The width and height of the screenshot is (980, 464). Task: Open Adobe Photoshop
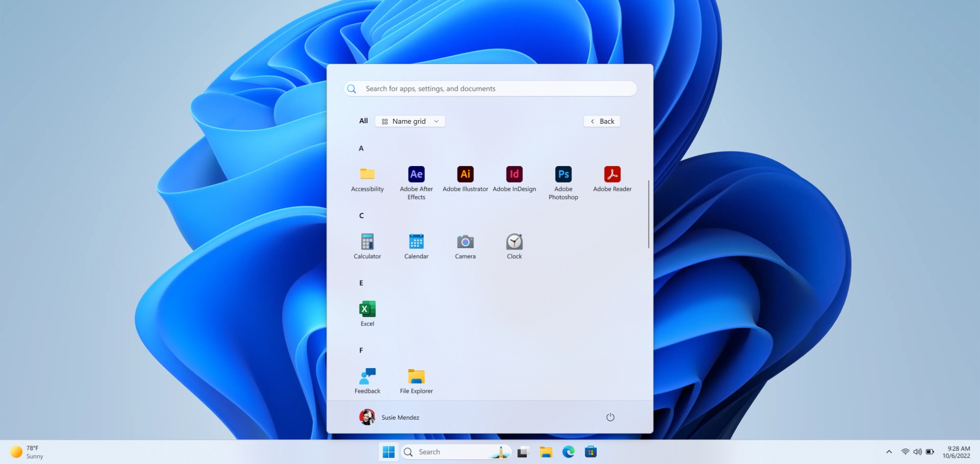[x=563, y=183]
